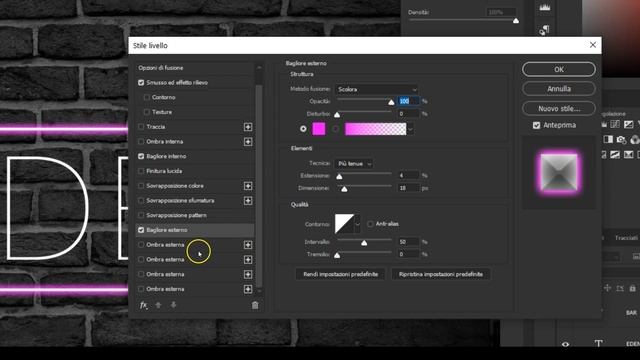Uncheck the Bagliore esterno checkbox

click(141, 230)
